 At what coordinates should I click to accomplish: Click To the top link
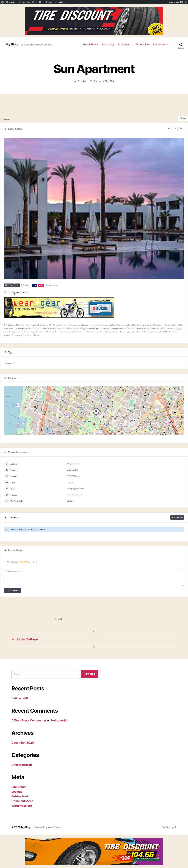pyautogui.click(x=169, y=827)
